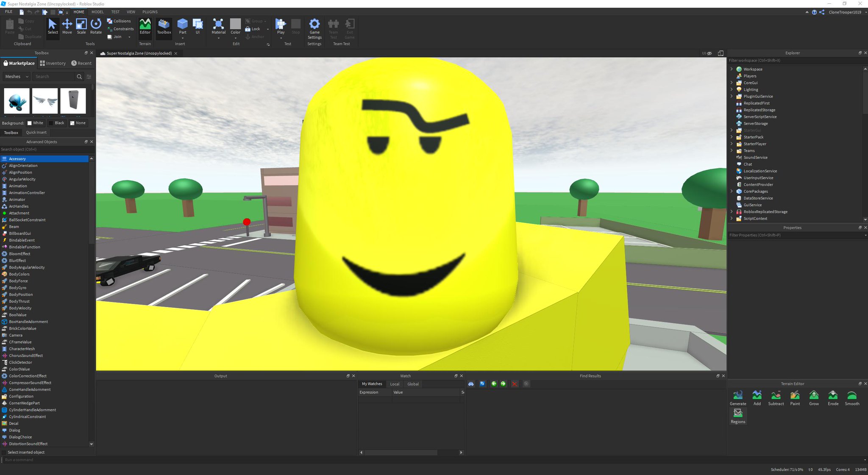
Task: Select the Move tool
Action: [67, 26]
